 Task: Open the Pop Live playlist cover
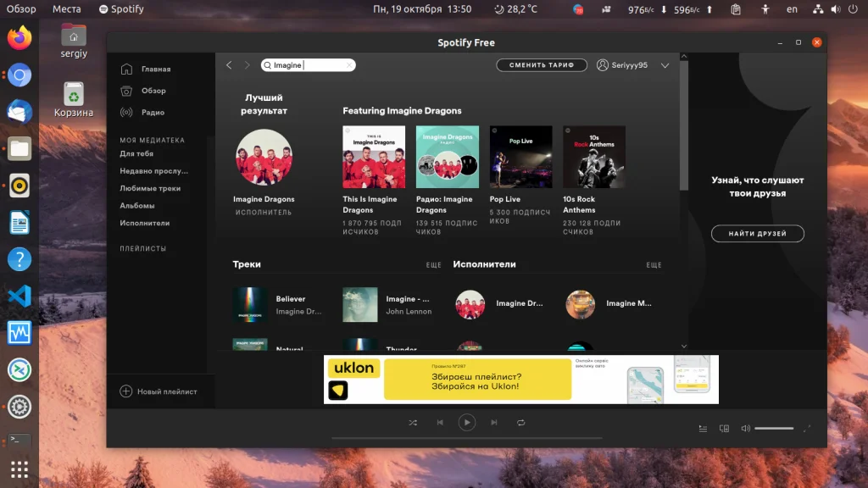coord(521,157)
